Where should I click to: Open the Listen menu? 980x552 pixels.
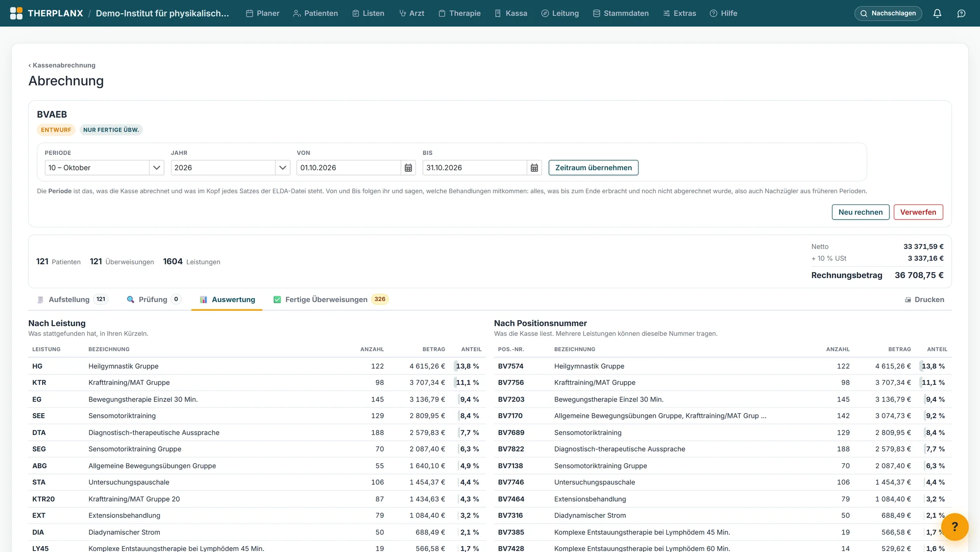tap(368, 13)
